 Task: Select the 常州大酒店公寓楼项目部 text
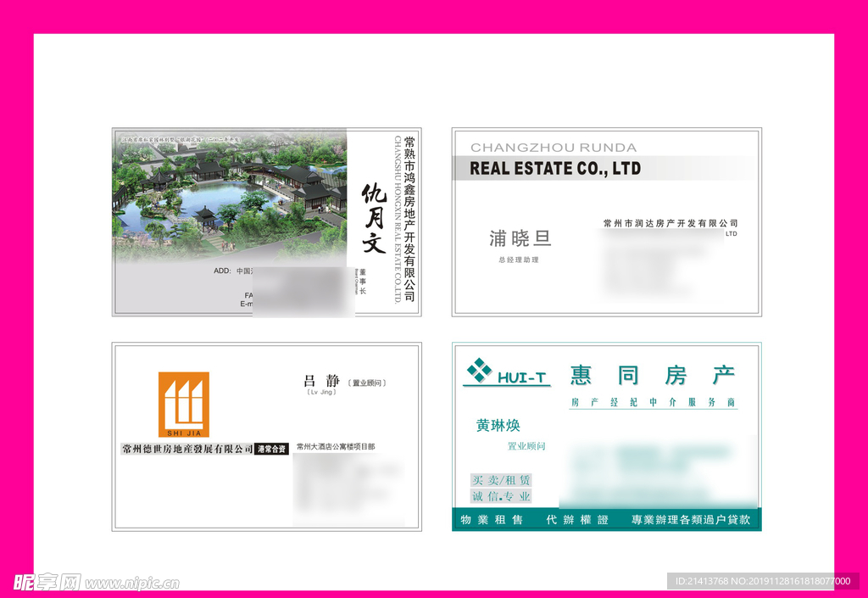click(x=336, y=446)
